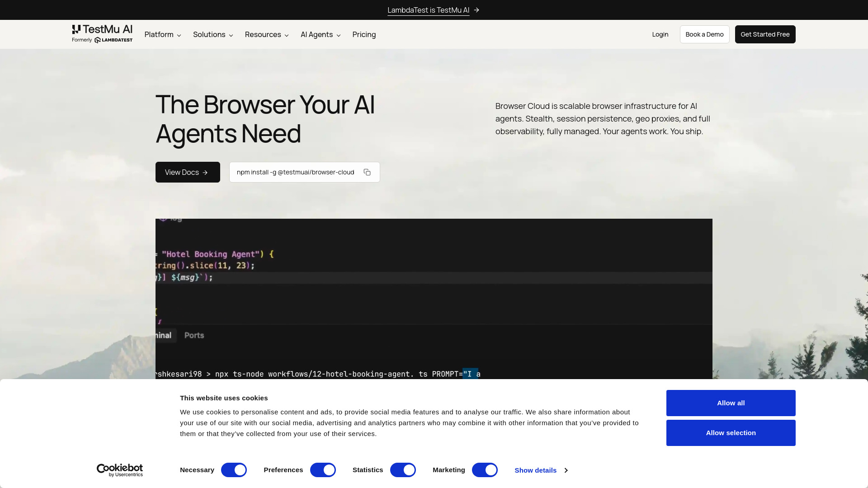Go to the Pricing page

(364, 34)
